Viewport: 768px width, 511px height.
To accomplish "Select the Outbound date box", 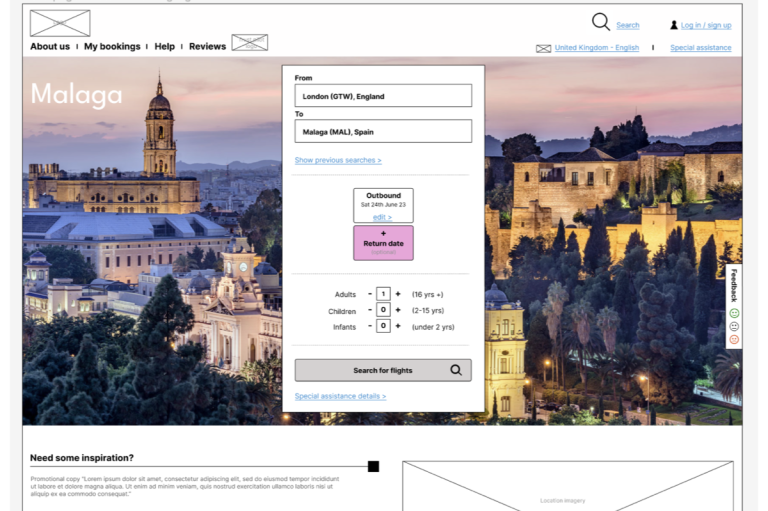I will [384, 205].
